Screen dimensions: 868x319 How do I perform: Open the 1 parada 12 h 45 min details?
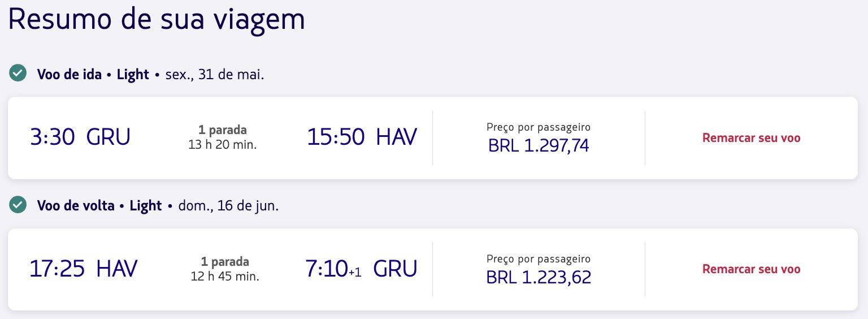coord(225,269)
